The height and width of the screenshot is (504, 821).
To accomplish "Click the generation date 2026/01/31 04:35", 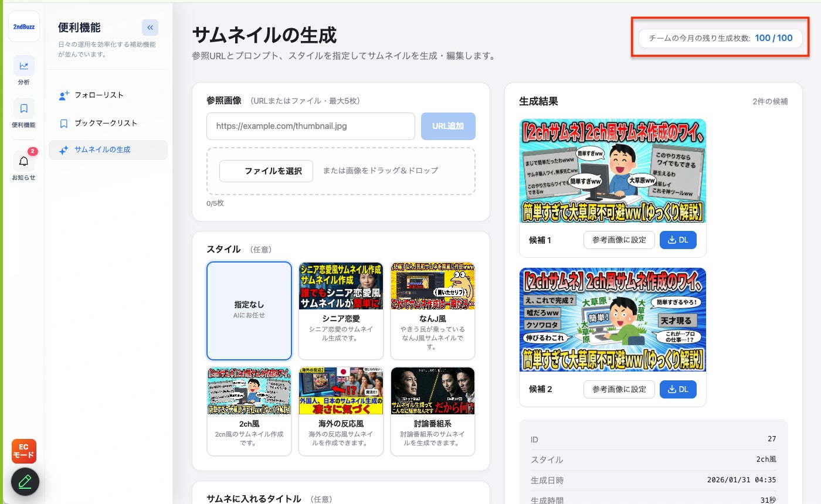I will click(x=742, y=480).
